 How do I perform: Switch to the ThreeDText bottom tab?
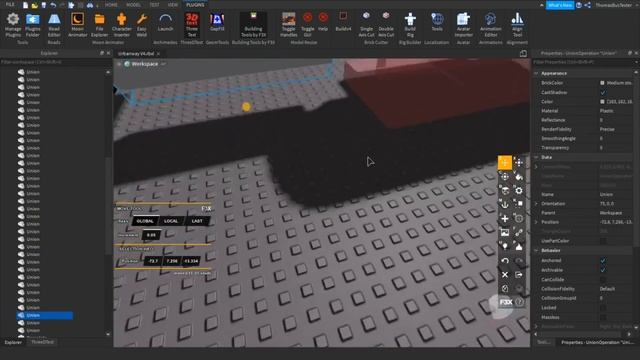pos(42,342)
